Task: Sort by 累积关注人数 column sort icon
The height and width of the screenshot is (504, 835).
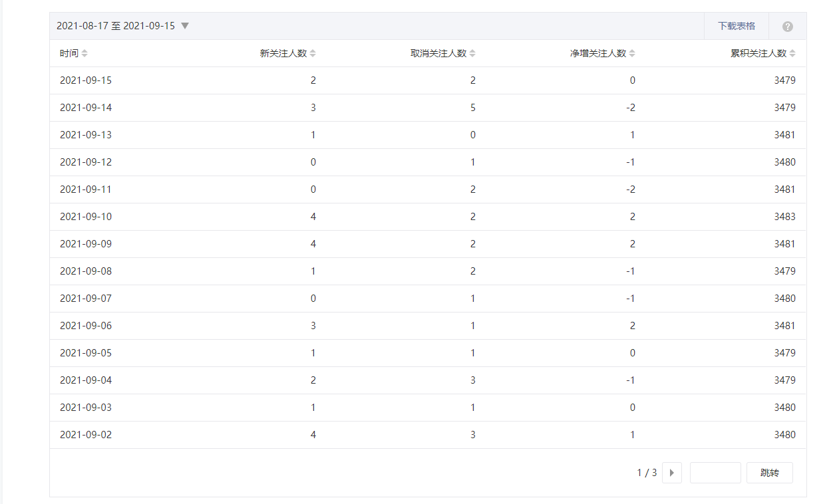Action: [x=792, y=53]
